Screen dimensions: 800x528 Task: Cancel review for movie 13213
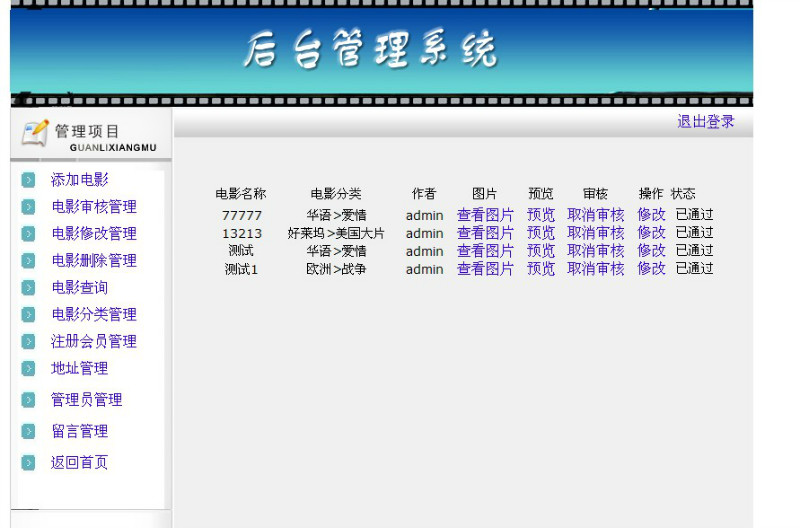click(596, 233)
